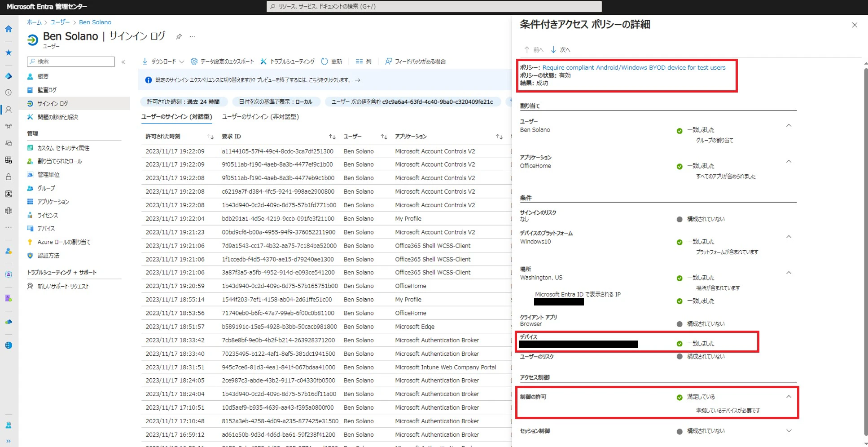Open Favorites star icon in left rail
Screen dimensions: 868x447
pos(9,53)
